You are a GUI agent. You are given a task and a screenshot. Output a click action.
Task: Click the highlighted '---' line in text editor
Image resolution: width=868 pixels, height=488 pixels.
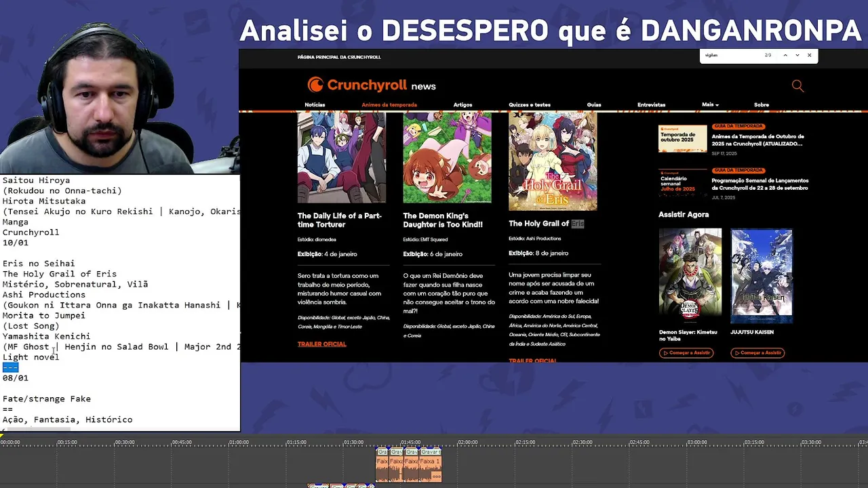pos(10,367)
